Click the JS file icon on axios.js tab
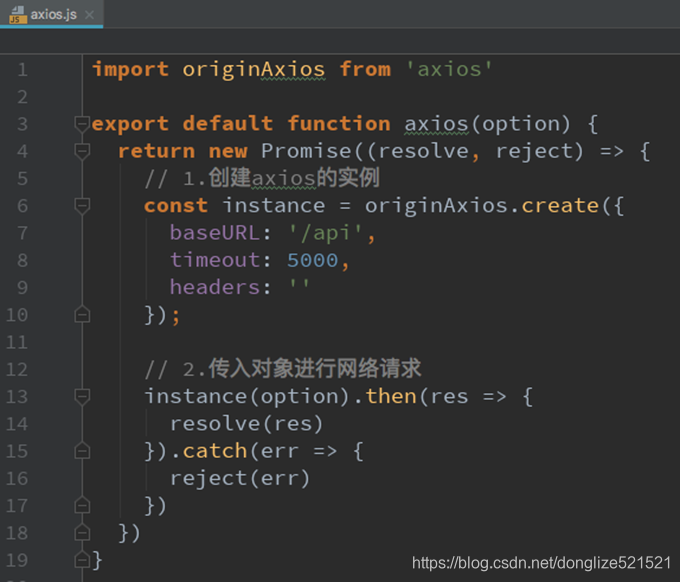680x582 pixels. tap(18, 15)
